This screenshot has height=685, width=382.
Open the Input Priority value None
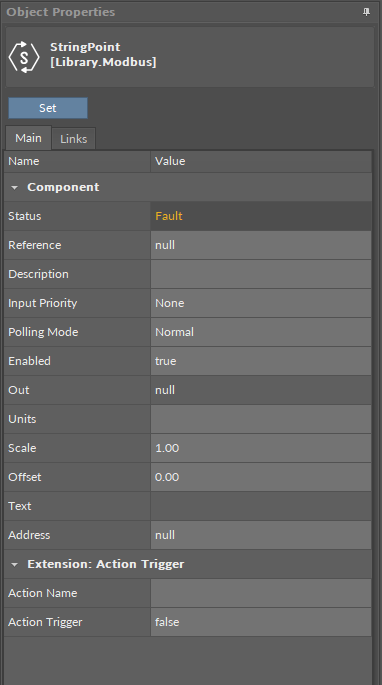(x=261, y=303)
